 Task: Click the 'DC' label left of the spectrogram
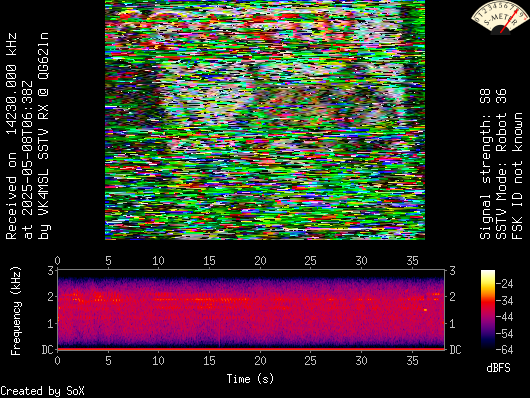pos(48,349)
